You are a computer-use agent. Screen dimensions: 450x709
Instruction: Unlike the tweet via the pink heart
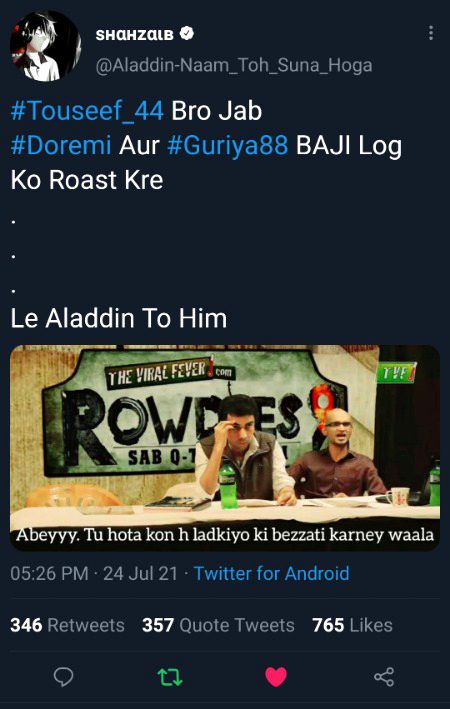point(276,677)
